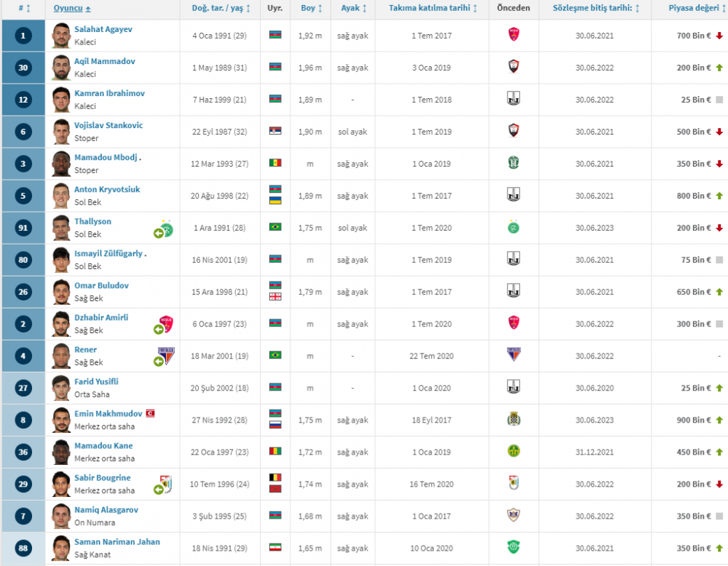Click Omar Buludov's player photo
The width and height of the screenshot is (728, 566).
[x=61, y=292]
